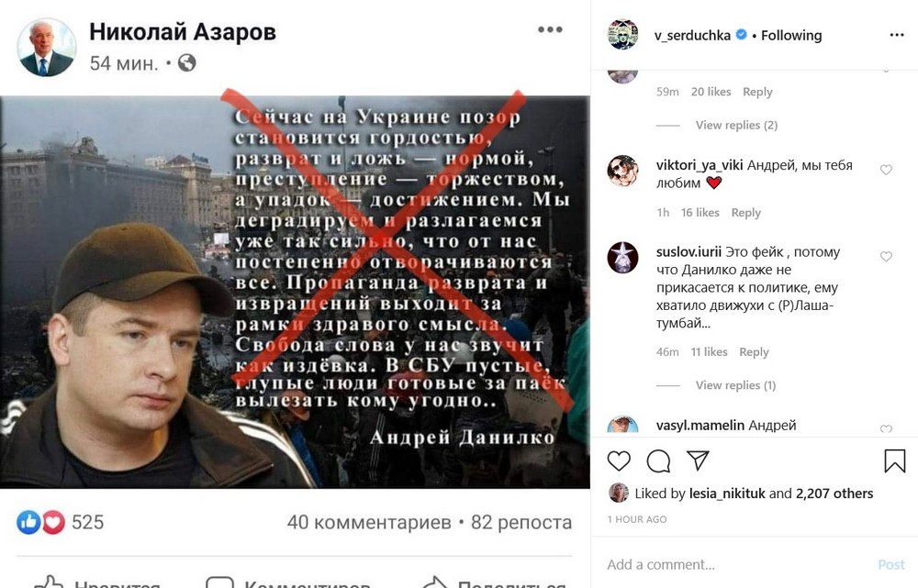This screenshot has height=588, width=918.
Task: Like the Instagram post with heart icon
Action: [x=619, y=461]
